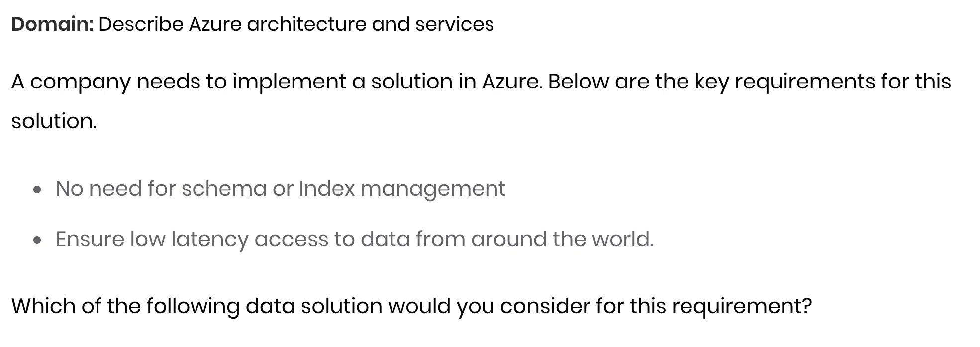Image resolution: width=980 pixels, height=347 pixels.
Task: Click the word "latency" in the second bullet
Action: [x=209, y=240]
